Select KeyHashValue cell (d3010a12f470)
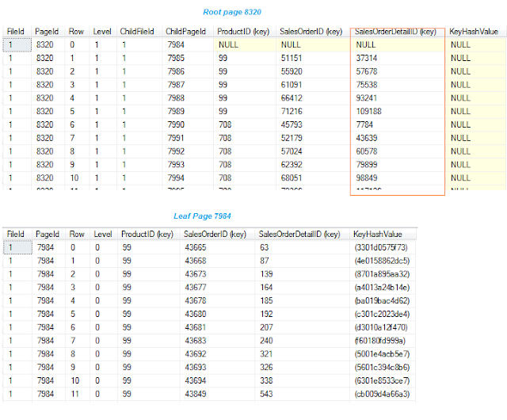Image resolution: width=507 pixels, height=420 pixels. 383,327
